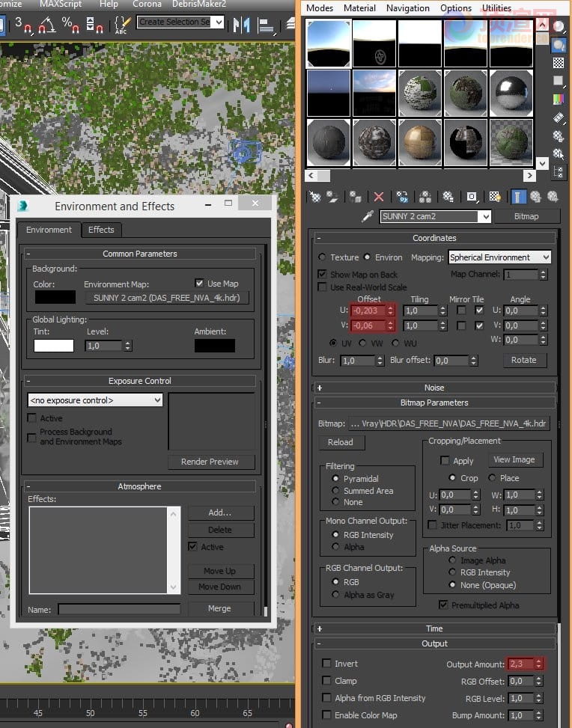
Task: Pick material from object with eyedropper
Action: click(368, 216)
